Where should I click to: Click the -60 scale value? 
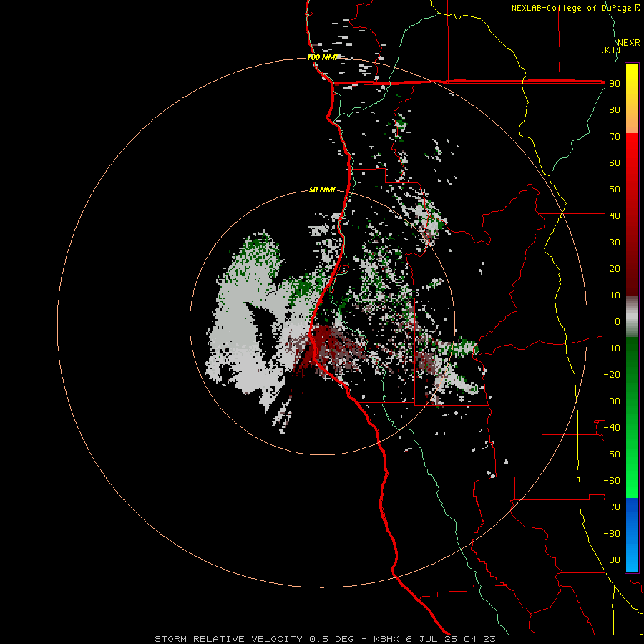[612, 481]
